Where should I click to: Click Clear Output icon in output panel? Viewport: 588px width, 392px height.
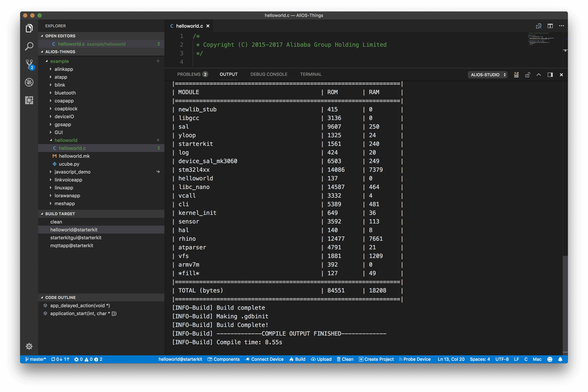coord(516,75)
